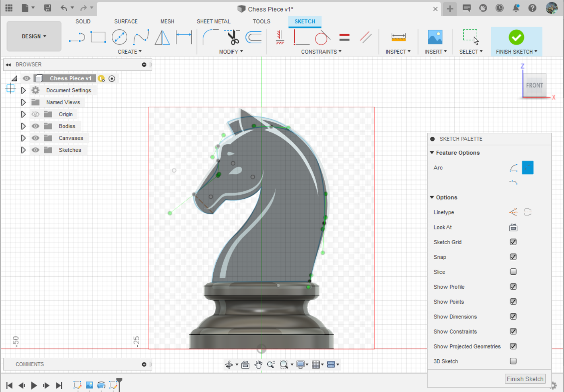564x392 pixels.
Task: Select the Line tool in Create
Action: click(77, 37)
